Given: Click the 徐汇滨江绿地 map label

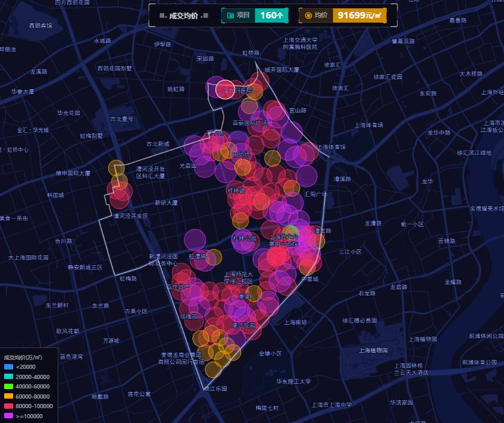Looking at the screenshot, I should [x=474, y=153].
